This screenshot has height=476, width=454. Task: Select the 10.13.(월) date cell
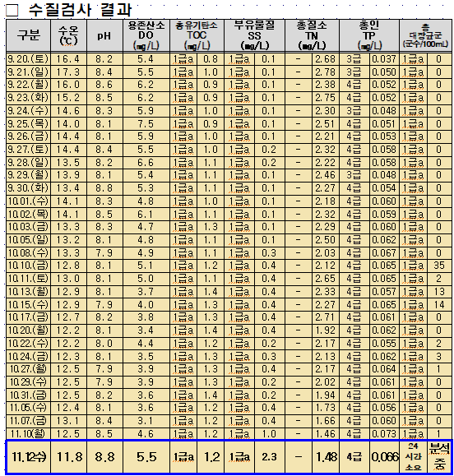[28, 292]
